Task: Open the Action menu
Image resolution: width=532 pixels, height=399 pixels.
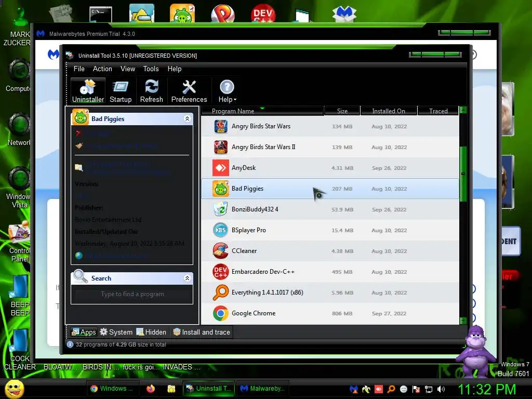Action: (102, 69)
